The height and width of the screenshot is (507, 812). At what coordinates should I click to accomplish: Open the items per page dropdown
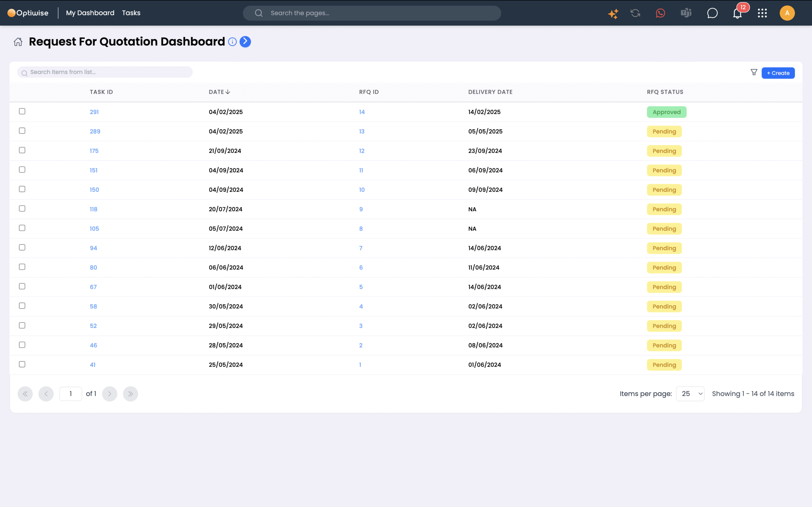coord(690,394)
